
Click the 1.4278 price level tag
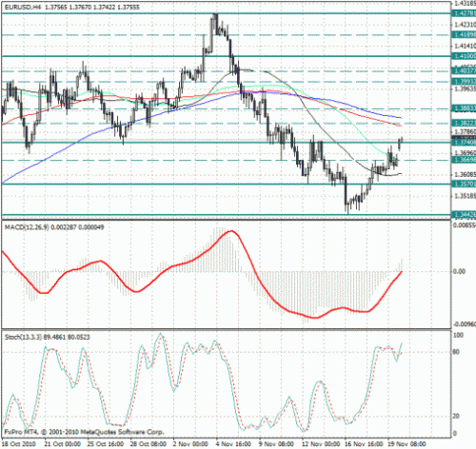[x=464, y=13]
